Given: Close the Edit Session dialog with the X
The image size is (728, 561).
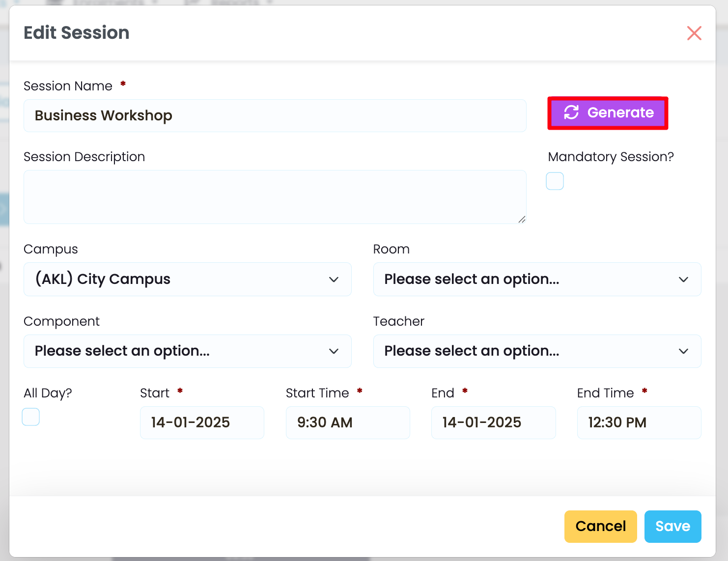Looking at the screenshot, I should point(694,33).
